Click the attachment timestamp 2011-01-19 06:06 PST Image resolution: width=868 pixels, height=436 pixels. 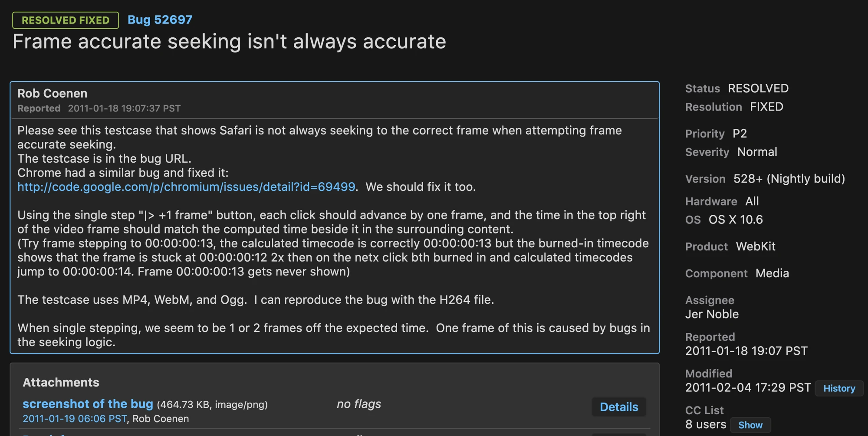pos(74,419)
